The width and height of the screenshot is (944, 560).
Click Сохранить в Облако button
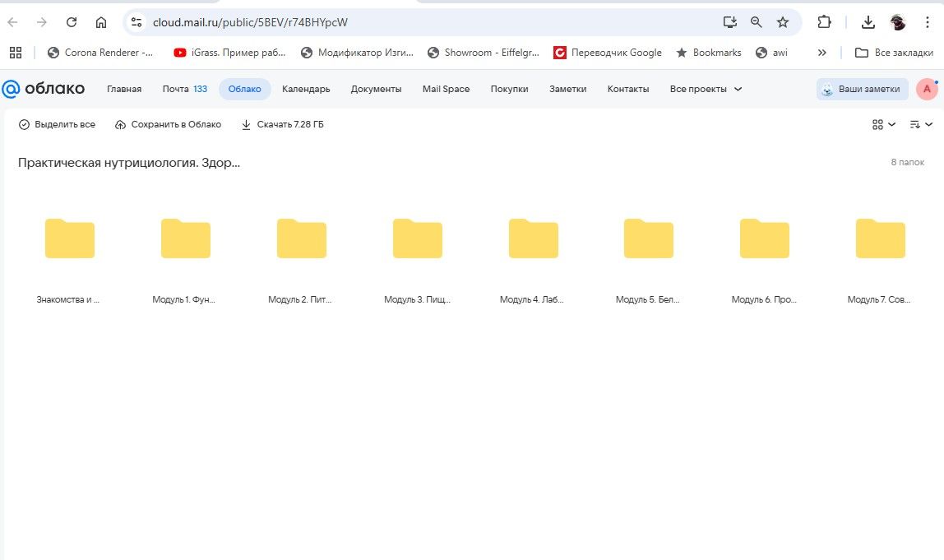(168, 125)
